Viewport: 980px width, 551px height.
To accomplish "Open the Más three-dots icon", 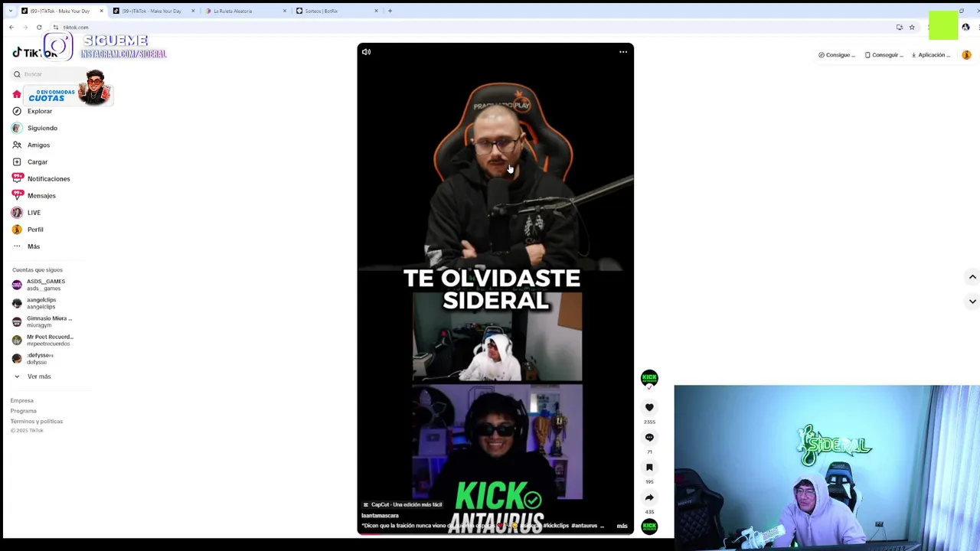I will 17,246.
